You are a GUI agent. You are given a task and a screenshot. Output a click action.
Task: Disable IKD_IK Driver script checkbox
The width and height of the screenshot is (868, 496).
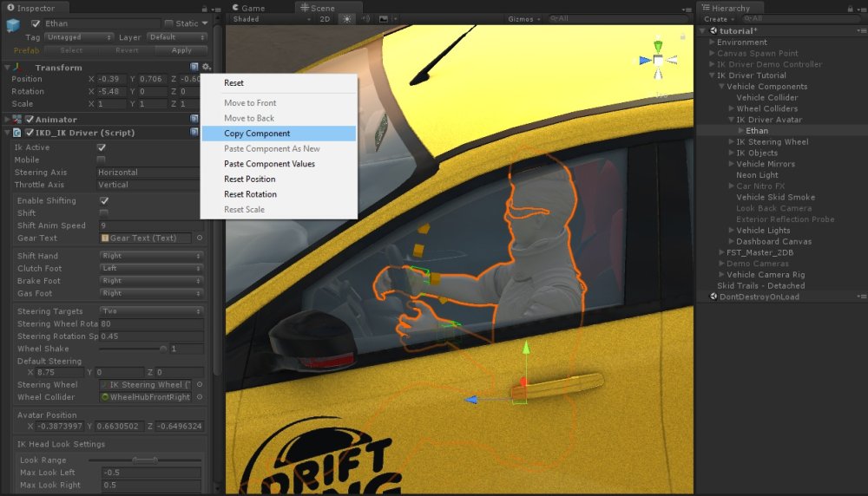pyautogui.click(x=30, y=132)
